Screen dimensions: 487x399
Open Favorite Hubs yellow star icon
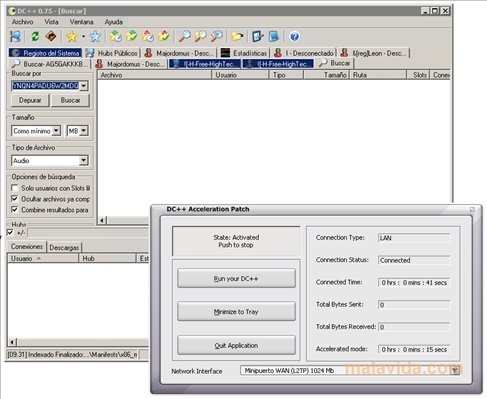tap(72, 36)
